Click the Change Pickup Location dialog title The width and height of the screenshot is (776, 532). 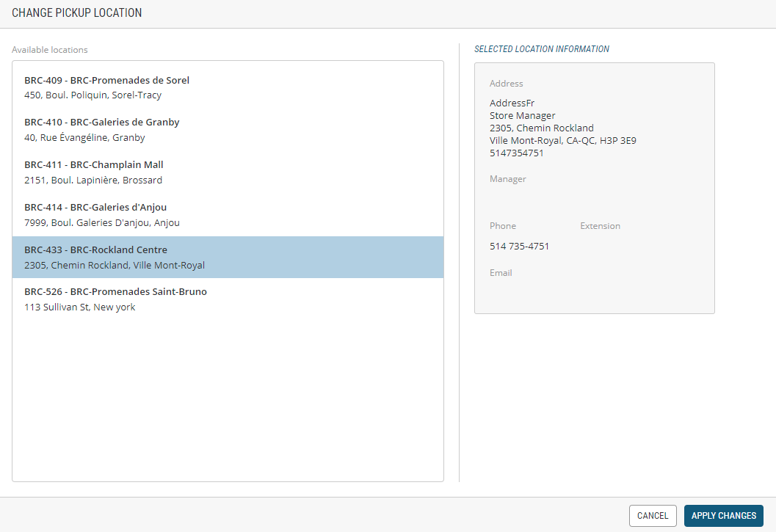click(77, 13)
